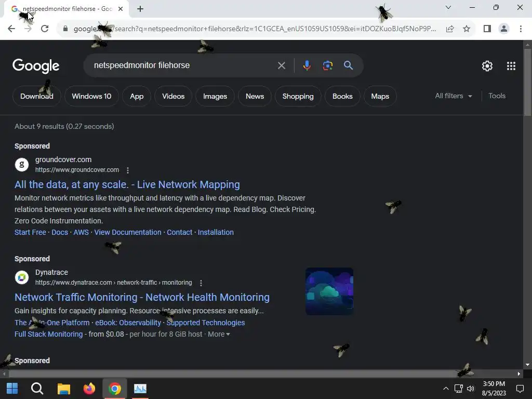Reload the current page
This screenshot has height=399, width=532.
[x=45, y=29]
